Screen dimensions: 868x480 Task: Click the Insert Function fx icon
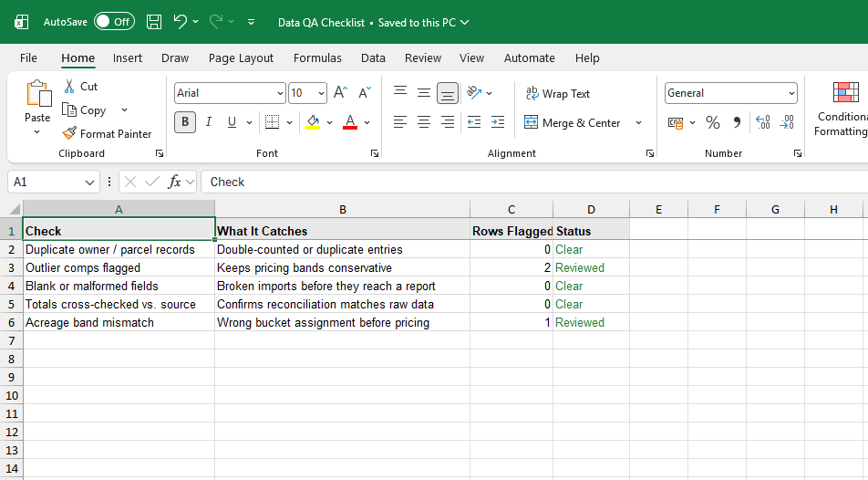click(174, 182)
